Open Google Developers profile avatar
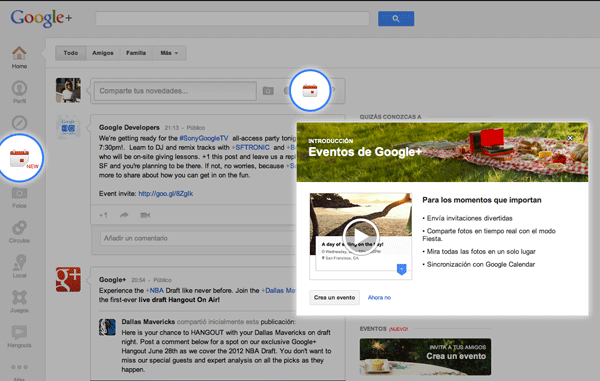 pos(68,127)
